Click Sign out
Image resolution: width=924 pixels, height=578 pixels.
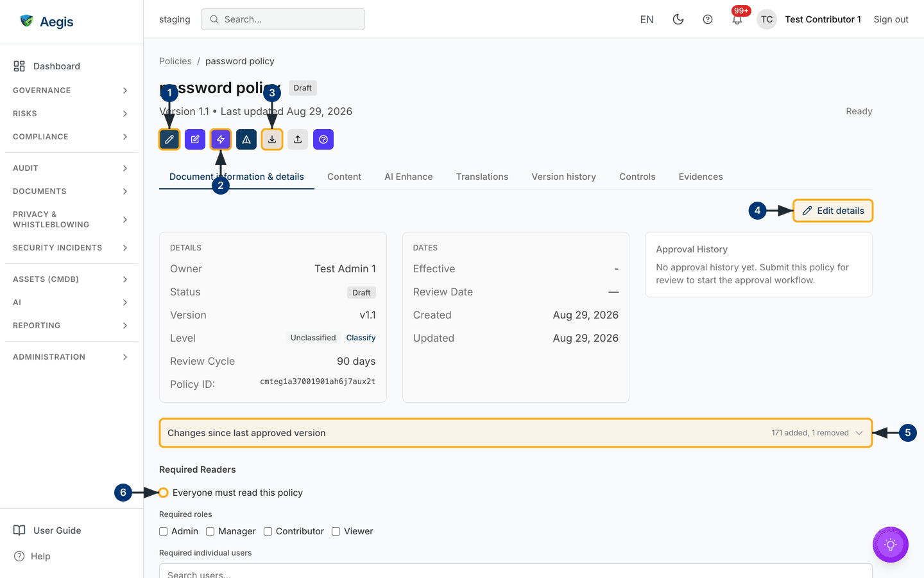pyautogui.click(x=891, y=19)
